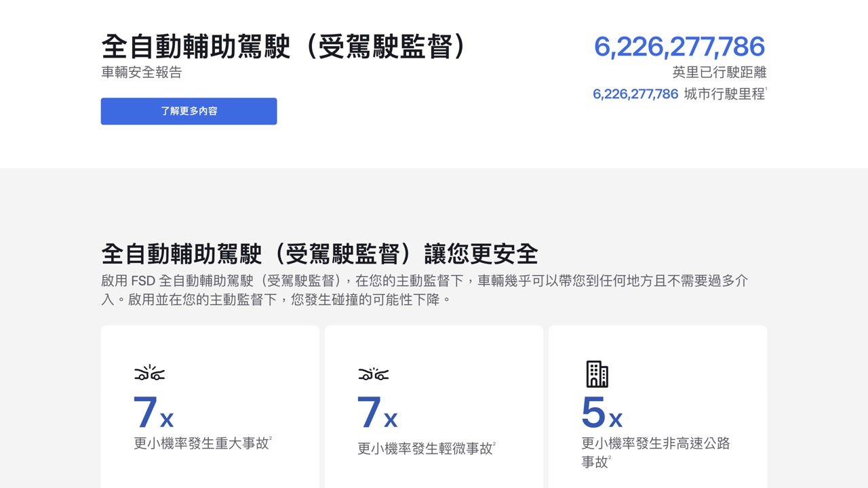Viewport: 868px width, 488px height.
Task: Open footnote 1 after 城市行駛里程
Action: pyautogui.click(x=766, y=89)
